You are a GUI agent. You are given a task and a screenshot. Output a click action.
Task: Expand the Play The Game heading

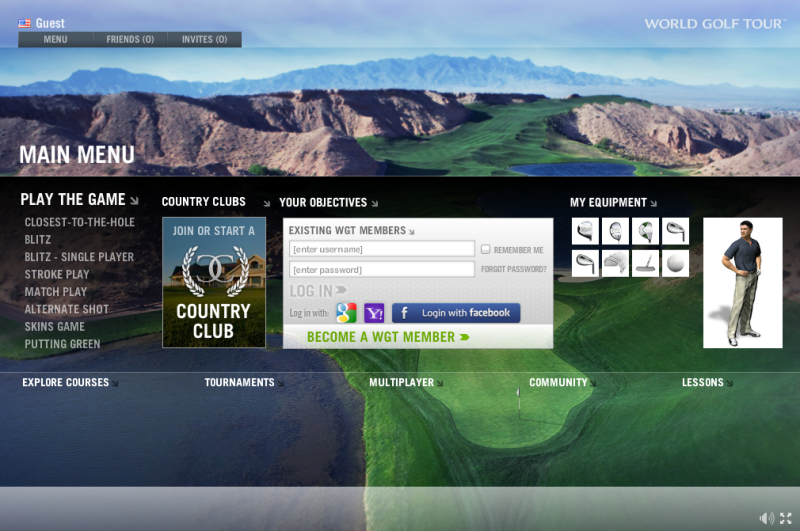[x=79, y=199]
